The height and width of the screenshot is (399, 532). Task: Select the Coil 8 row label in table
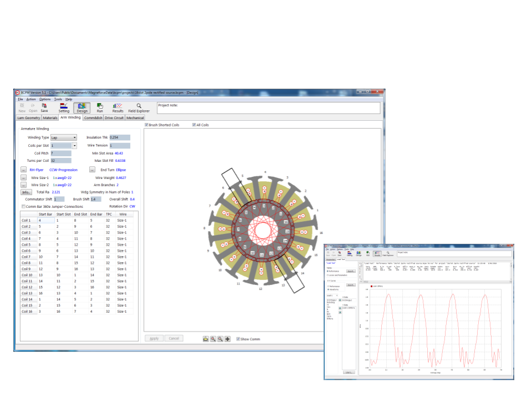(x=28, y=263)
